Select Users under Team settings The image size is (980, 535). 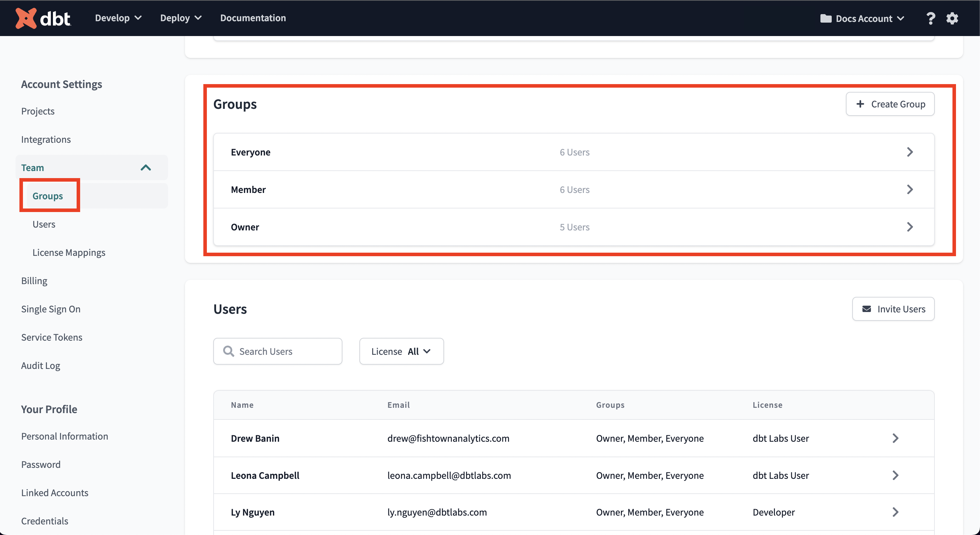pyautogui.click(x=43, y=223)
